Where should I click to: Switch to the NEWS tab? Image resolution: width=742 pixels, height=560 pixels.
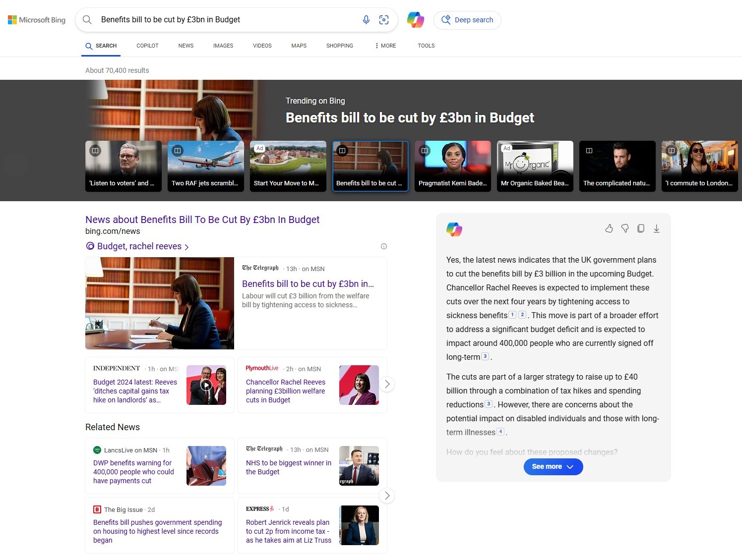tap(186, 46)
